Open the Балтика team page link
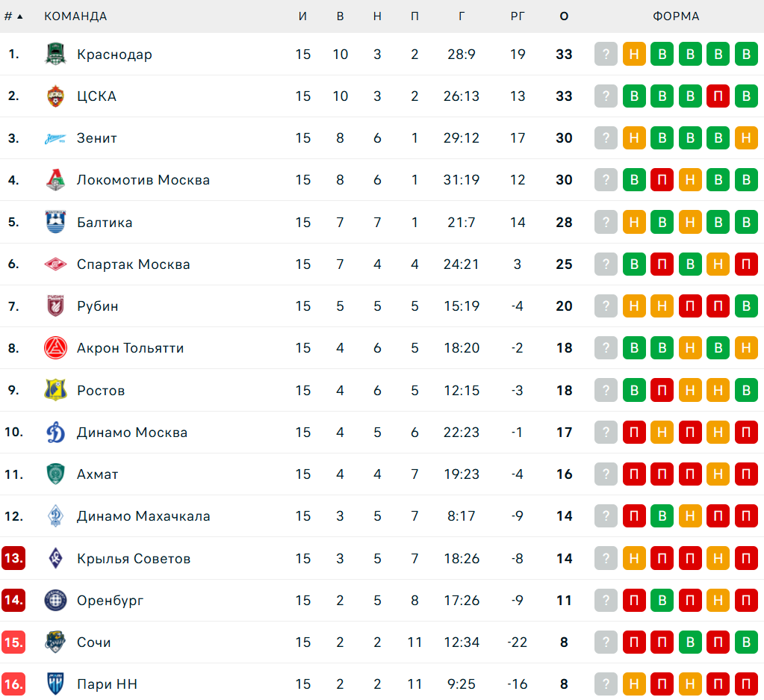Viewport: 764px width, 700px height. tap(105, 223)
